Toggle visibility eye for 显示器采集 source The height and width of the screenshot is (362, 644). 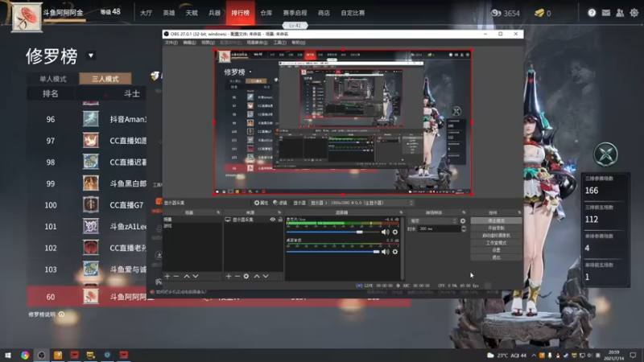click(x=272, y=220)
